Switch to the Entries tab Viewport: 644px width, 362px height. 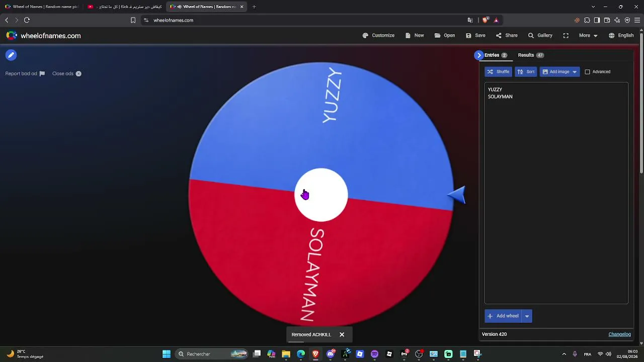point(496,55)
